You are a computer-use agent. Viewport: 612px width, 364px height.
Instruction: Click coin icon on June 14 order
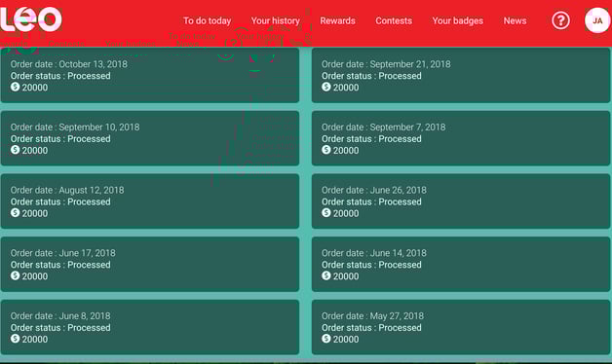(326, 276)
